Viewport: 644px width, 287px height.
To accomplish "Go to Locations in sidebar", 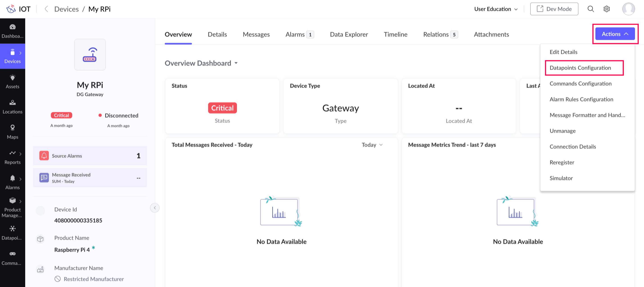I will 13,107.
